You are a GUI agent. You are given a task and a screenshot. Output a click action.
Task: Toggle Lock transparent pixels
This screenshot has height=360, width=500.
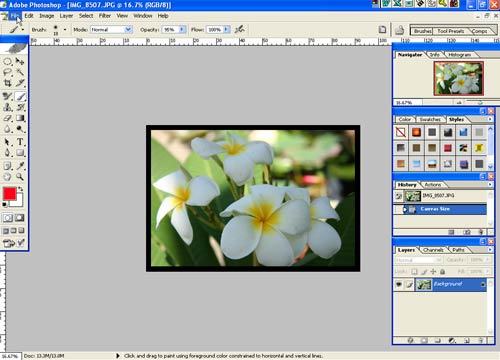(414, 272)
